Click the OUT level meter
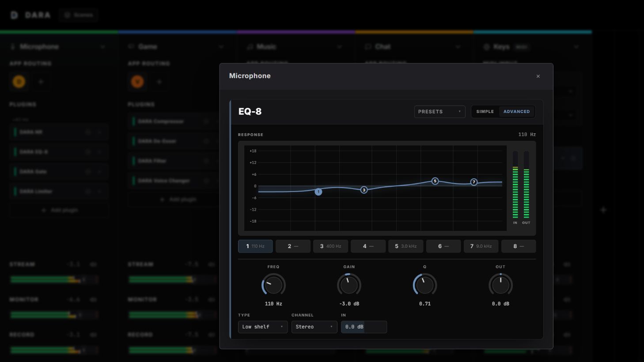The height and width of the screenshot is (362, 644). click(526, 185)
